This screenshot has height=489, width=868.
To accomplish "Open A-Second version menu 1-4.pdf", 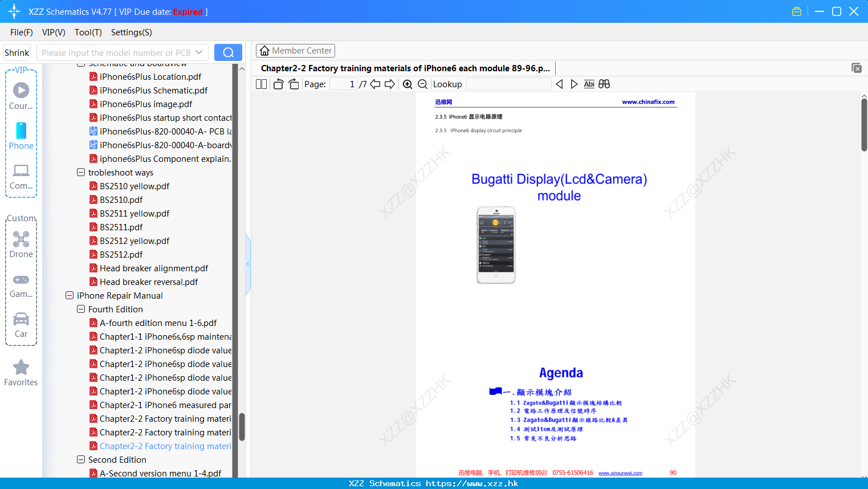I will (x=160, y=473).
